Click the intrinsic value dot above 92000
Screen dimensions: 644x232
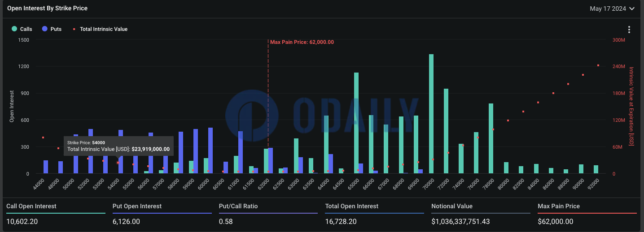598,65
